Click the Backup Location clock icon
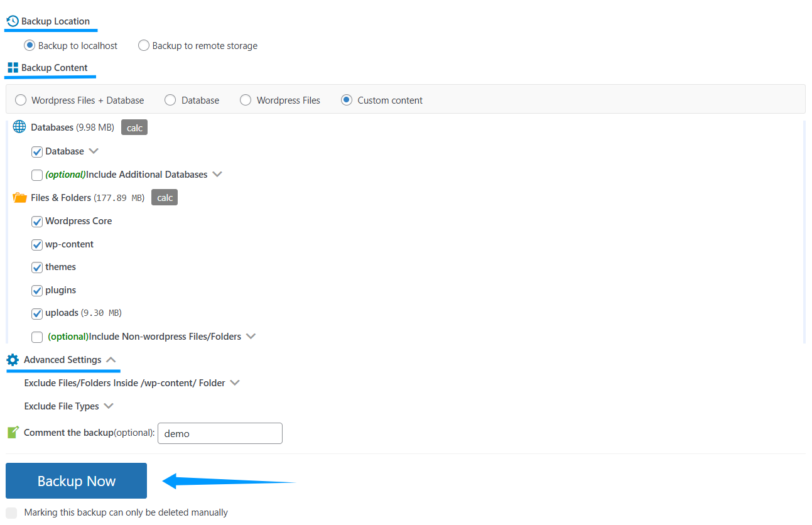Image resolution: width=812 pixels, height=525 pixels. [13, 21]
